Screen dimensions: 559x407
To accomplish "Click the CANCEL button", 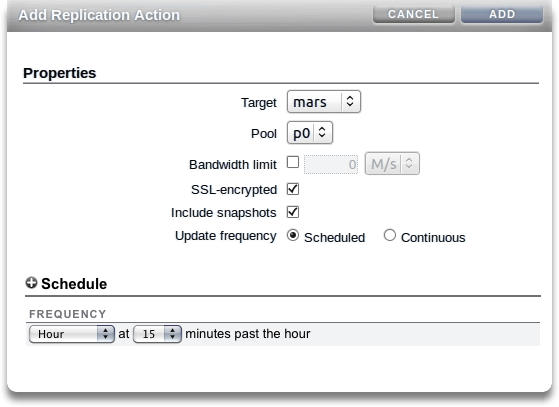I will pos(414,14).
